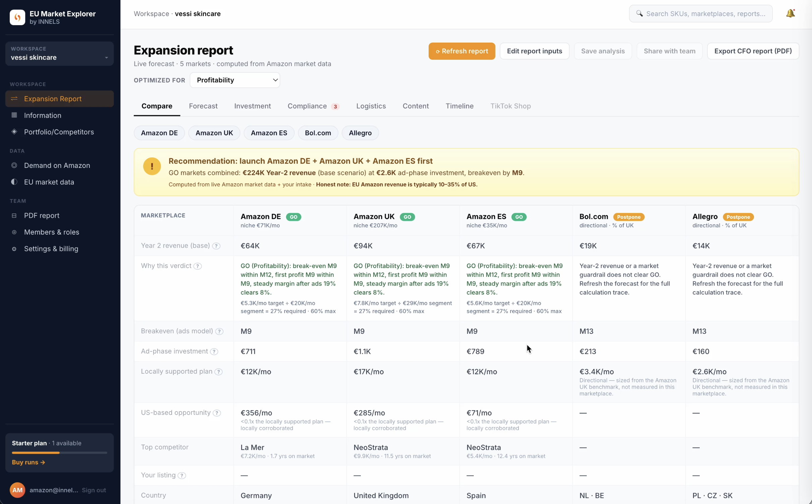Click the Refresh report button
812x504 pixels.
462,51
